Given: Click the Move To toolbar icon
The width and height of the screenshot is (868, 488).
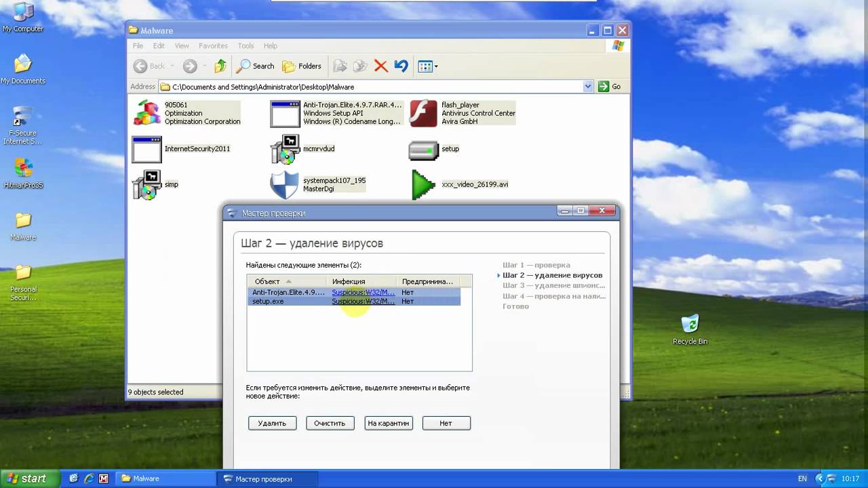Looking at the screenshot, I should (x=340, y=66).
